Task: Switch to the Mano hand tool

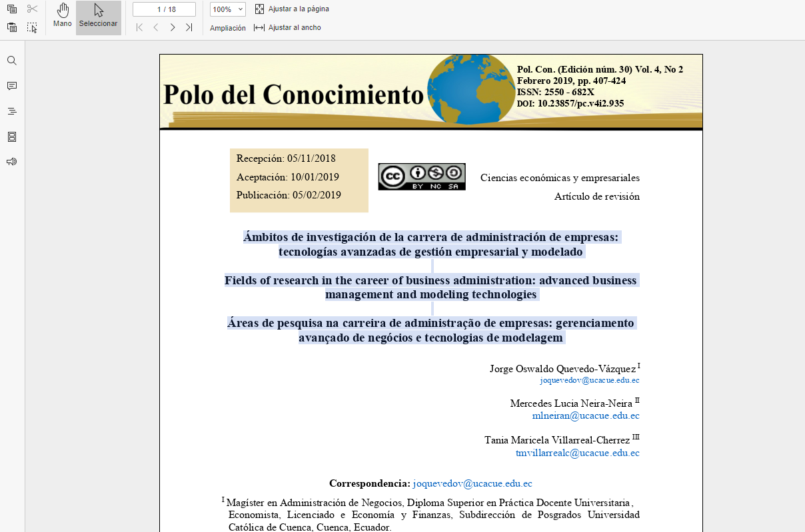Action: (63, 16)
